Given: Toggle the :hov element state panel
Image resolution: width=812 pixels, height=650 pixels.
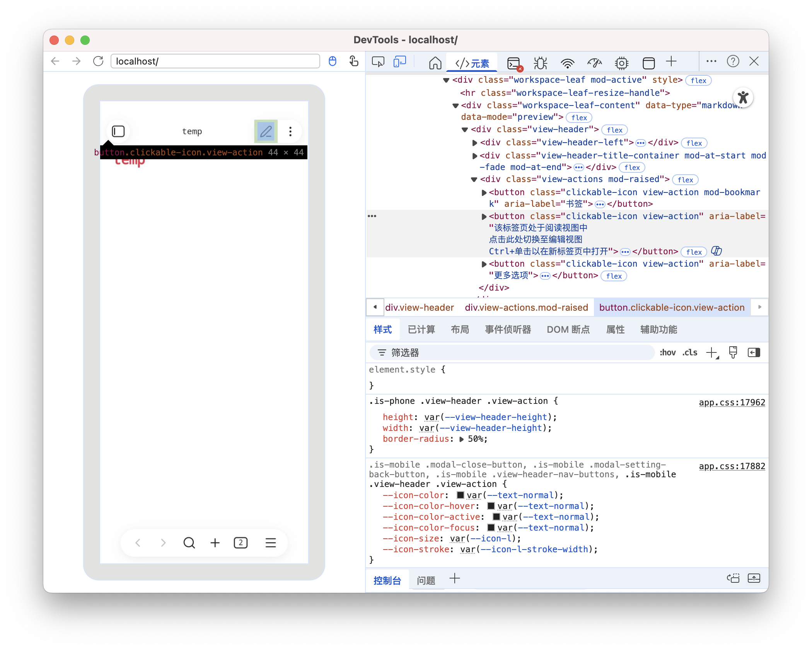Looking at the screenshot, I should pyautogui.click(x=667, y=352).
